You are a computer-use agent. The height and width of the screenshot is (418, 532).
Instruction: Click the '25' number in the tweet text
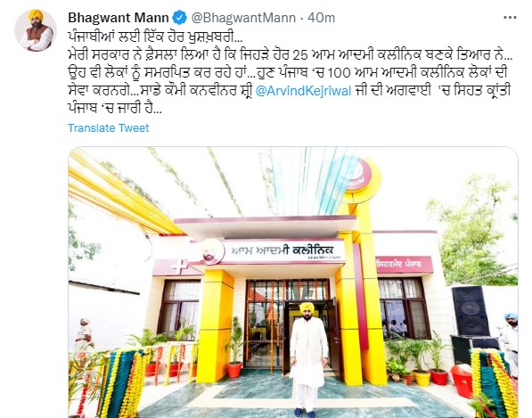(299, 54)
